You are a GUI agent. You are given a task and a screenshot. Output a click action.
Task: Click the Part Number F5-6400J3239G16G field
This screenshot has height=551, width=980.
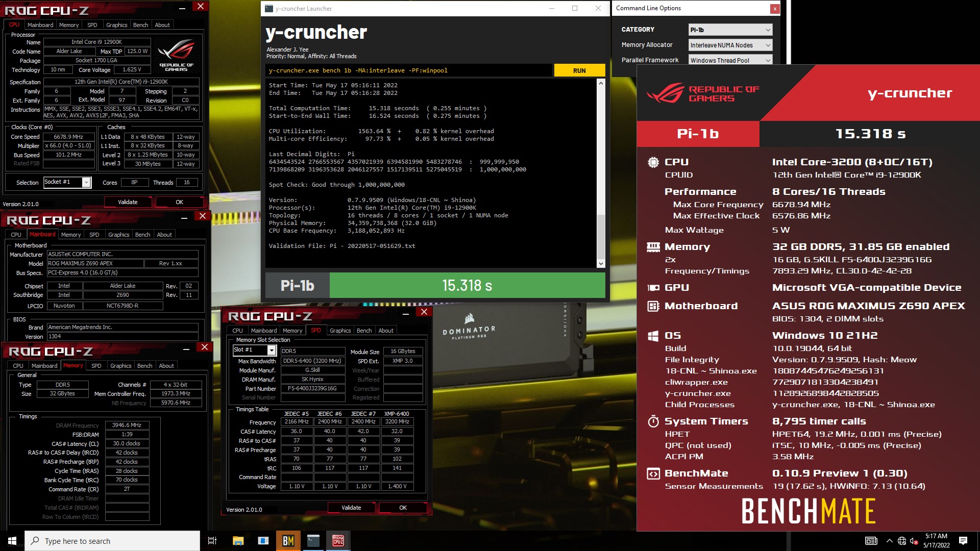pyautogui.click(x=312, y=389)
